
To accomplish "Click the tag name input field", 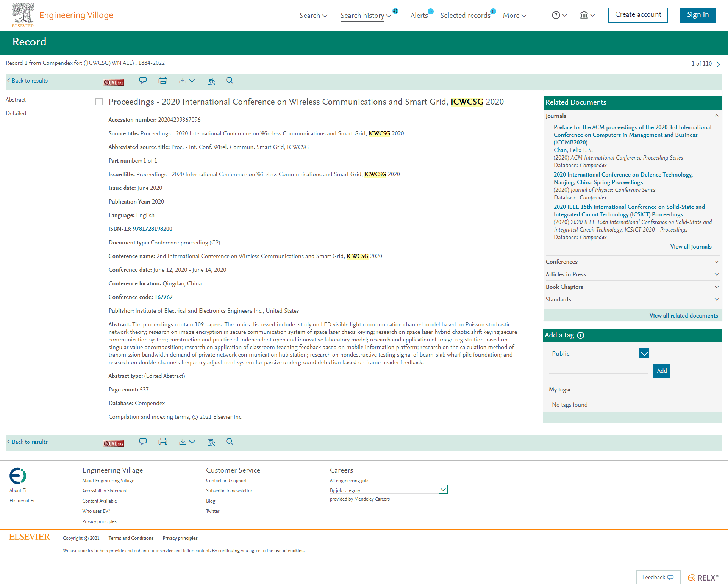I will (598, 370).
